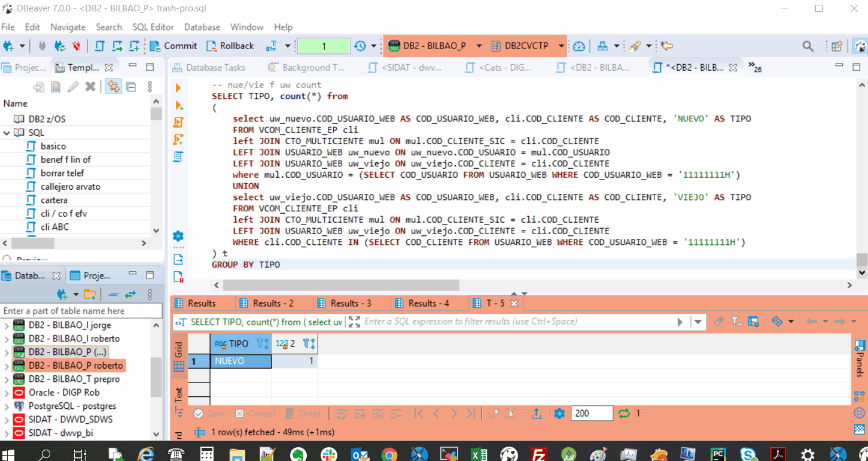
Task: Collapse the SQL templates folder
Action: pyautogui.click(x=7, y=132)
